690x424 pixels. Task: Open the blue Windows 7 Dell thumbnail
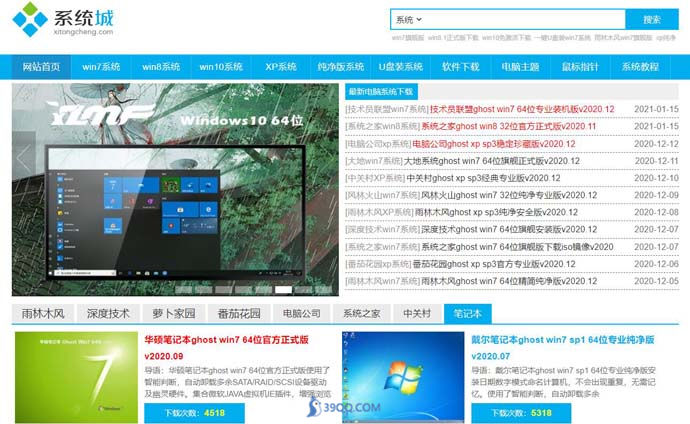(x=403, y=377)
